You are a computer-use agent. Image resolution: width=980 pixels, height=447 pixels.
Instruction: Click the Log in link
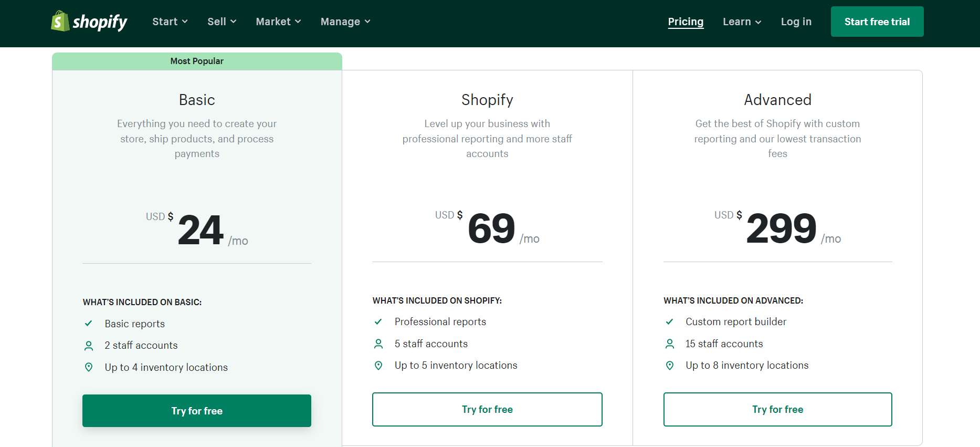coord(796,22)
